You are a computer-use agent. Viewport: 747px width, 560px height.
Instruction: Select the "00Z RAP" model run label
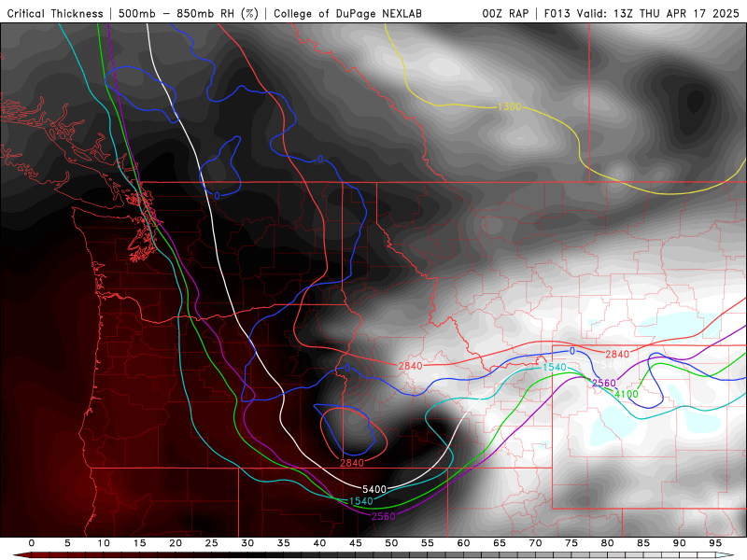pyautogui.click(x=505, y=14)
